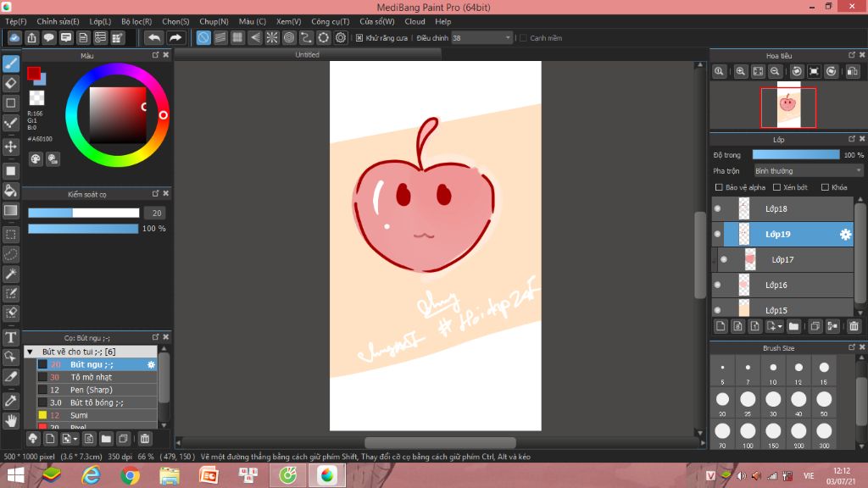
Task: Click the Undo arrow in toolbar
Action: coord(154,37)
